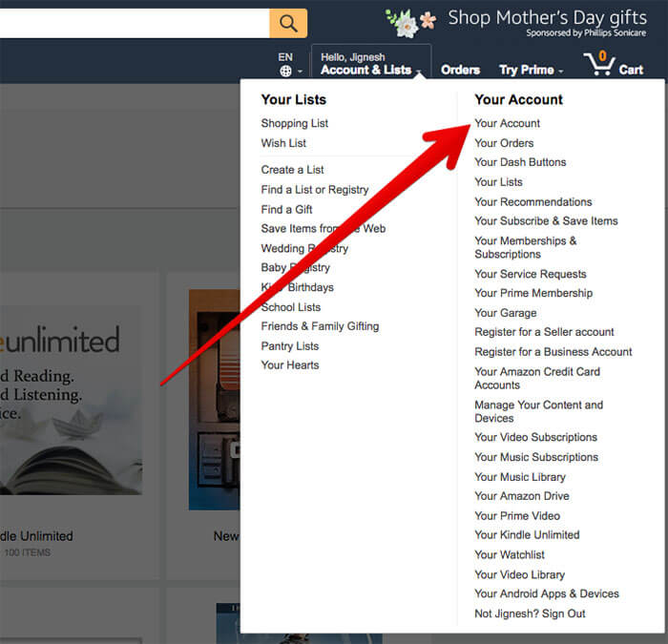The image size is (668, 644).
Task: Open Your Android Apps & Devices
Action: pyautogui.click(x=547, y=593)
